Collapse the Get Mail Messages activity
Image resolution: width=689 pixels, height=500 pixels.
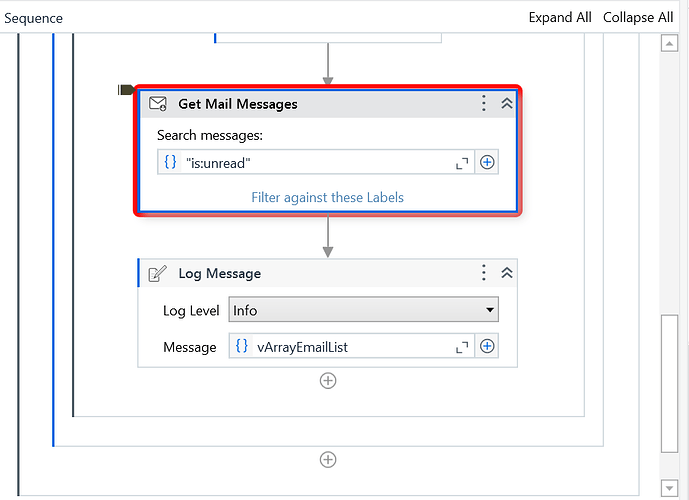[x=506, y=103]
